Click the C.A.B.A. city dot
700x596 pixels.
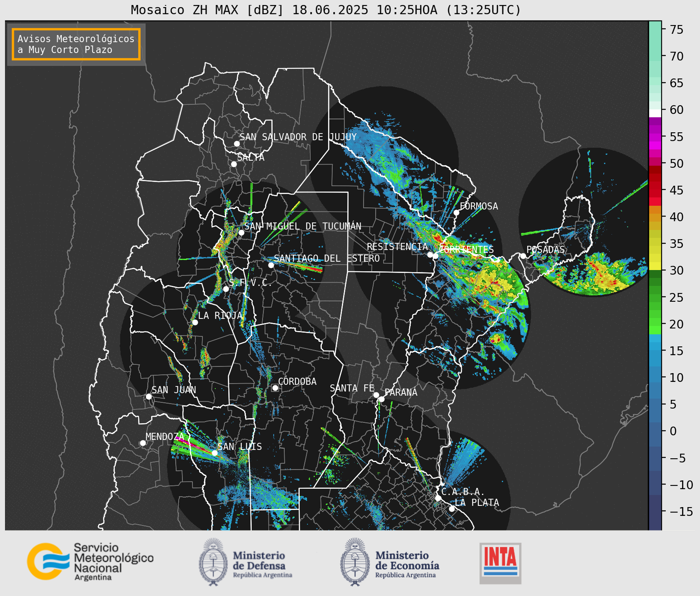pos(438,498)
